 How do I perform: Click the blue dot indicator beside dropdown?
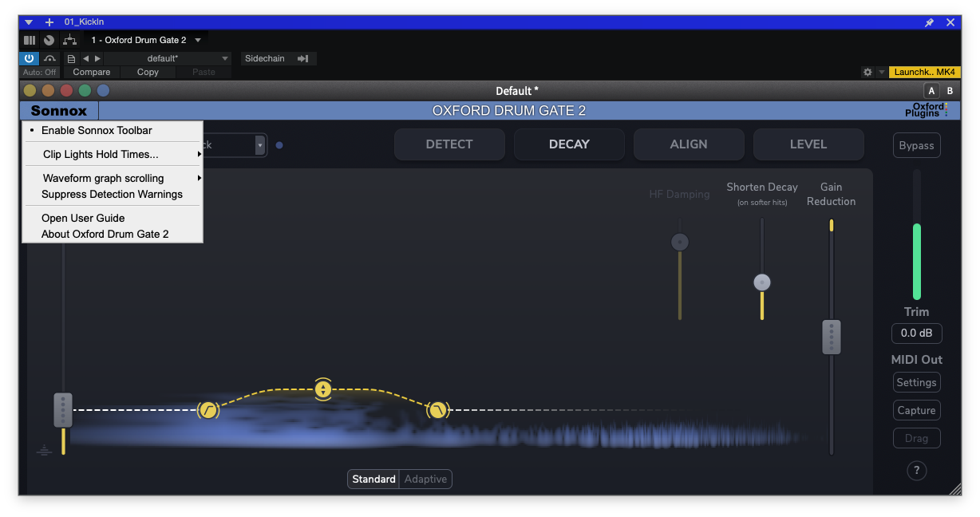pos(279,145)
